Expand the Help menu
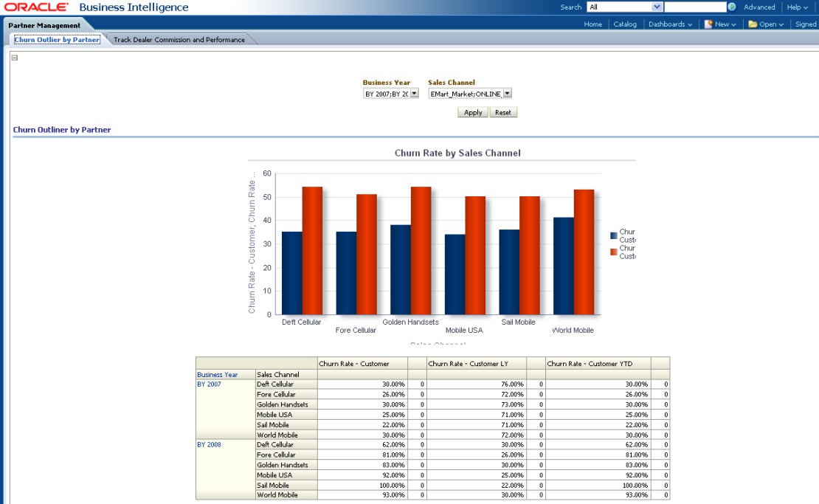The image size is (819, 504). point(797,7)
